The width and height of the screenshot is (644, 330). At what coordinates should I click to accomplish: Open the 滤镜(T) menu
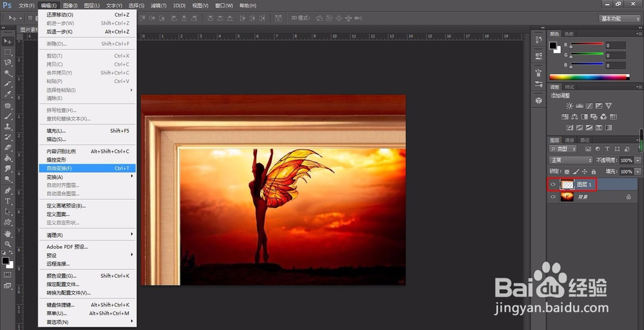158,5
